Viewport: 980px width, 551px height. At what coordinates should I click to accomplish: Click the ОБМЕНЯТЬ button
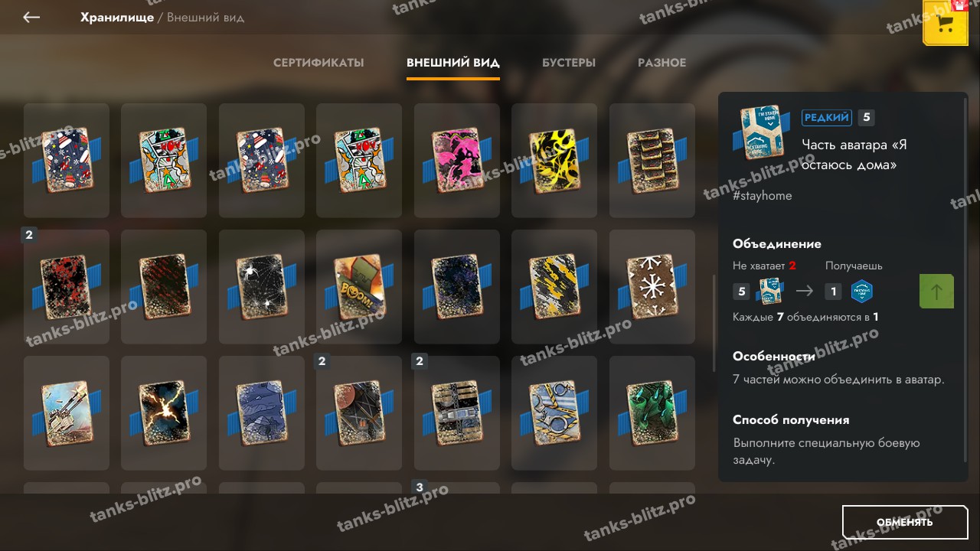(x=905, y=522)
